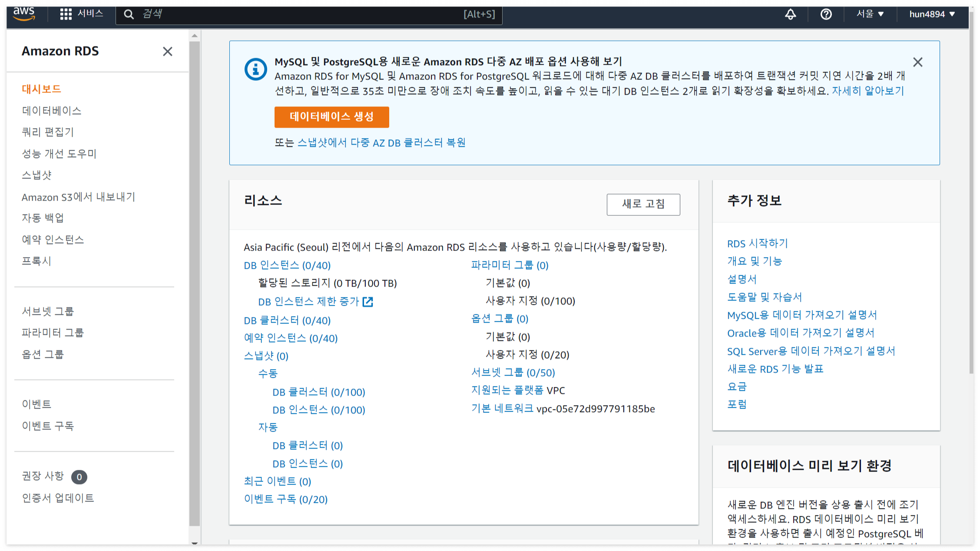980x551 pixels.
Task: Click the 데이터베이스 생성 button
Action: 331,117
